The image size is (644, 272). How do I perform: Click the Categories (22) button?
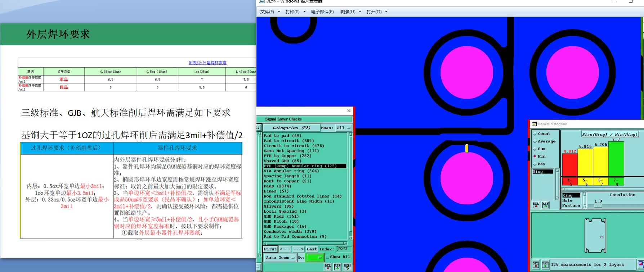point(291,128)
